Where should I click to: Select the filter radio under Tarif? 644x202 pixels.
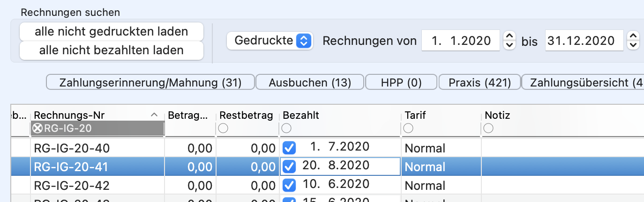tap(409, 128)
